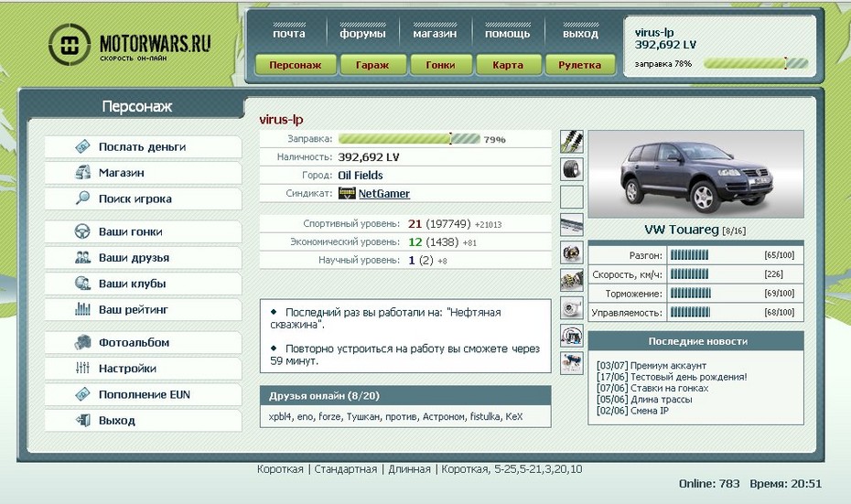Image resolution: width=851 pixels, height=504 pixels.
Task: Open почта in the top menu
Action: tap(289, 34)
